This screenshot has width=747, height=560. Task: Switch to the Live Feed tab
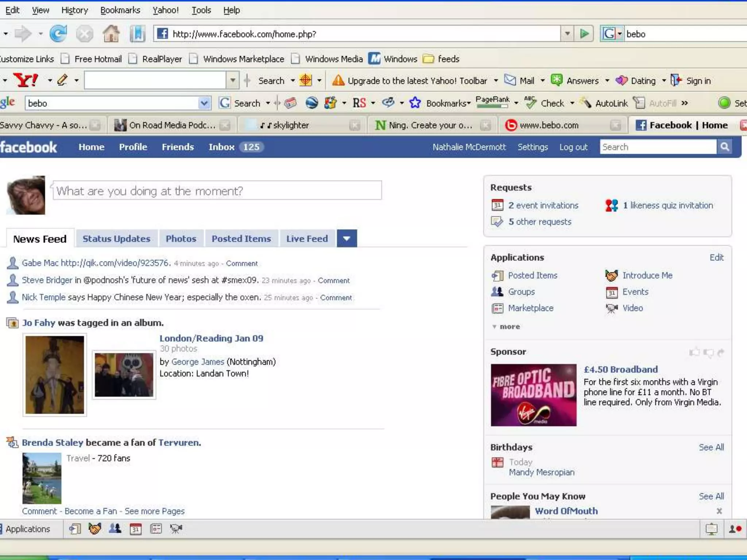[x=307, y=238]
